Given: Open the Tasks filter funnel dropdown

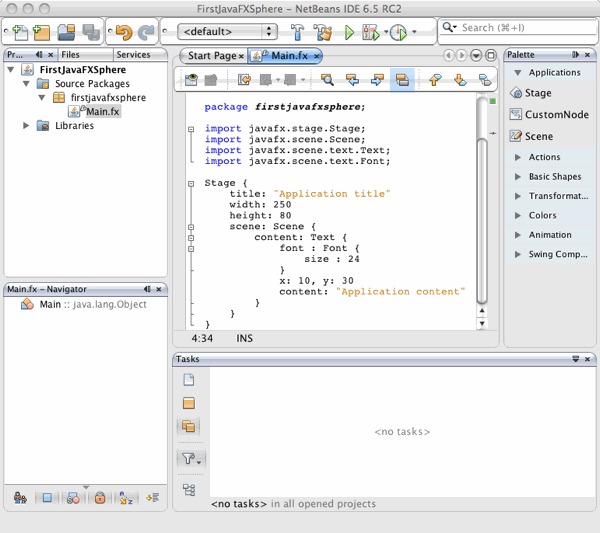Looking at the screenshot, I should pos(191,458).
